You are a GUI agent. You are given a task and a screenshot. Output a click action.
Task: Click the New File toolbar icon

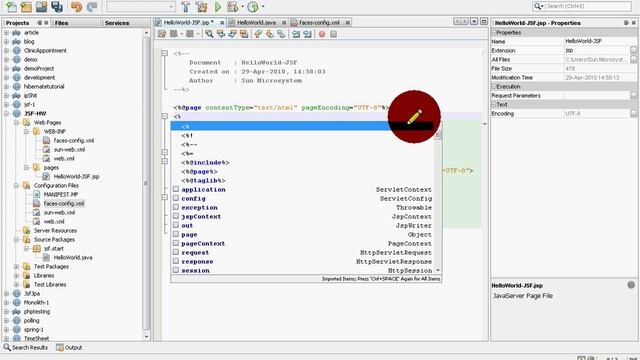(x=11, y=7)
